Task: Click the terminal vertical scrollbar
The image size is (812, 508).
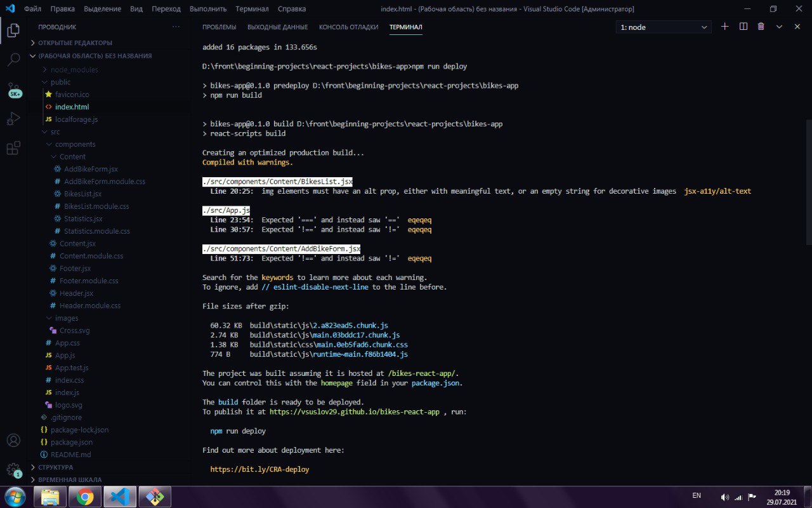Action: click(x=809, y=182)
